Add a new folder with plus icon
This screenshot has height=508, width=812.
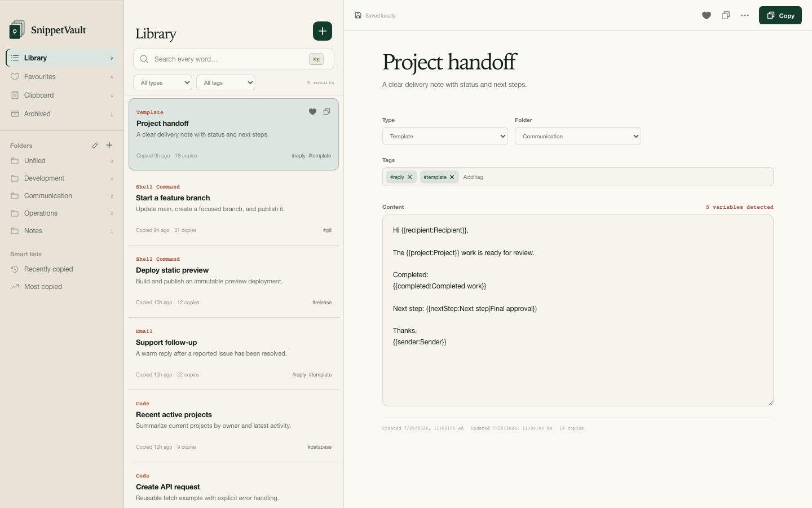coord(109,146)
